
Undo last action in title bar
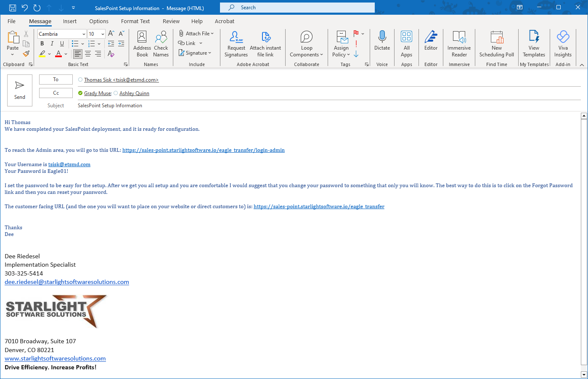point(25,8)
